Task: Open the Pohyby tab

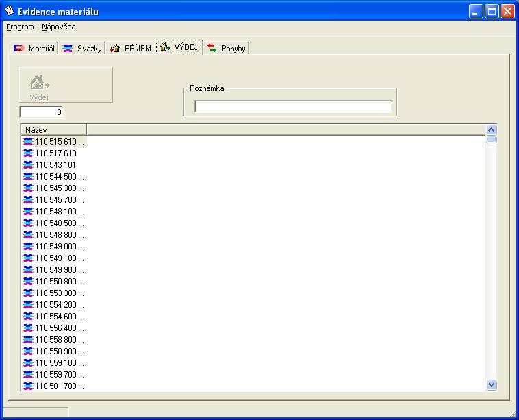Action: click(227, 49)
